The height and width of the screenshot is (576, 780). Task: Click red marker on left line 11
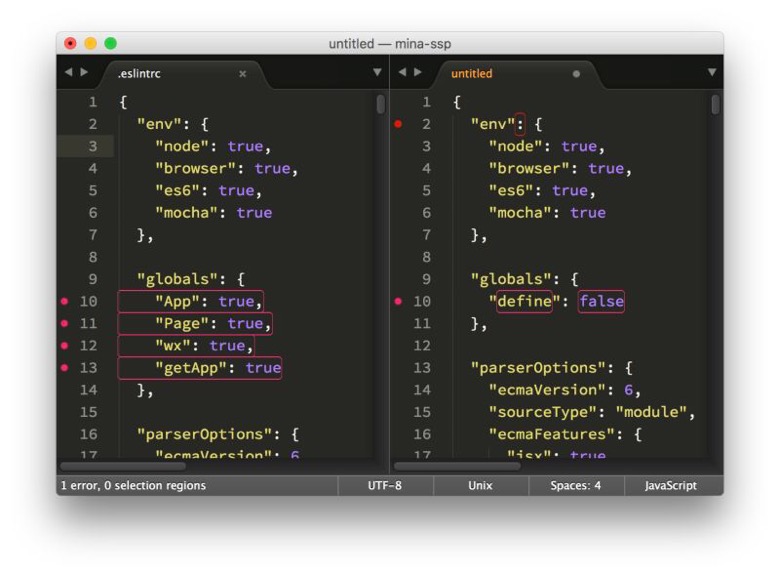[x=65, y=323]
